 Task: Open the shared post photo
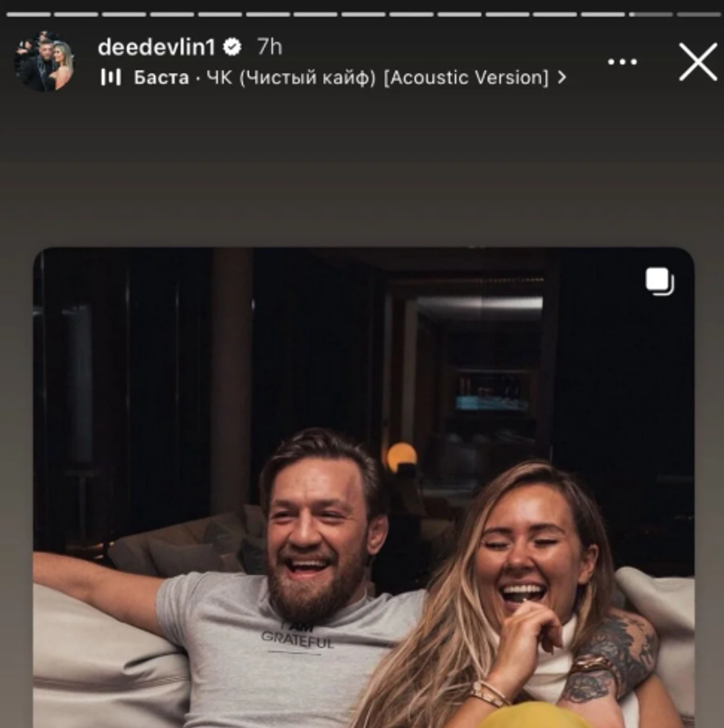364,487
